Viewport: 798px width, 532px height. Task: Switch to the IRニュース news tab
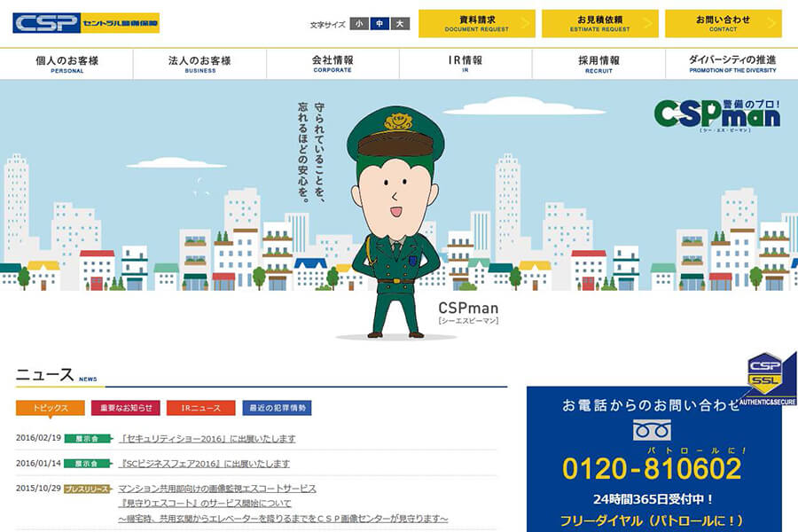(x=201, y=408)
